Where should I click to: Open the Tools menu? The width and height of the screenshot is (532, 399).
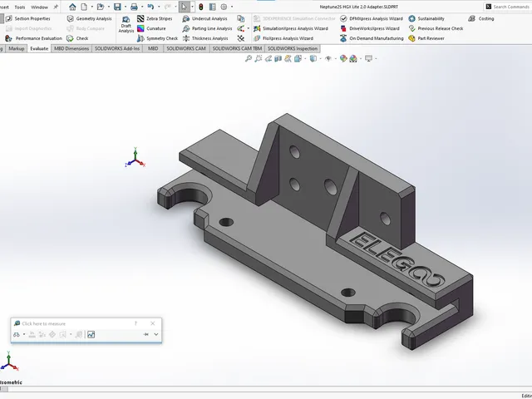20,7
